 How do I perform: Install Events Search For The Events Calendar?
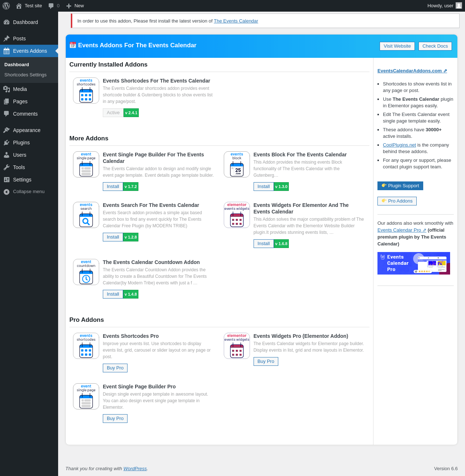pyautogui.click(x=113, y=237)
